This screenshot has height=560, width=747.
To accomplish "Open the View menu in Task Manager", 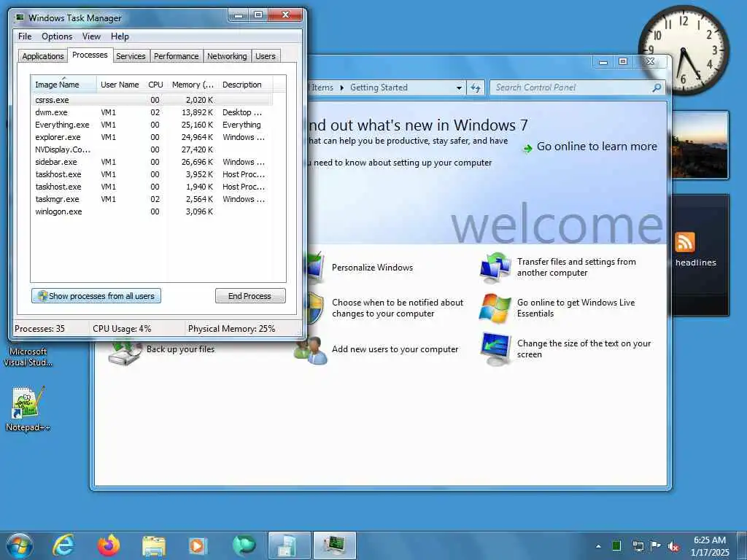I will point(91,36).
